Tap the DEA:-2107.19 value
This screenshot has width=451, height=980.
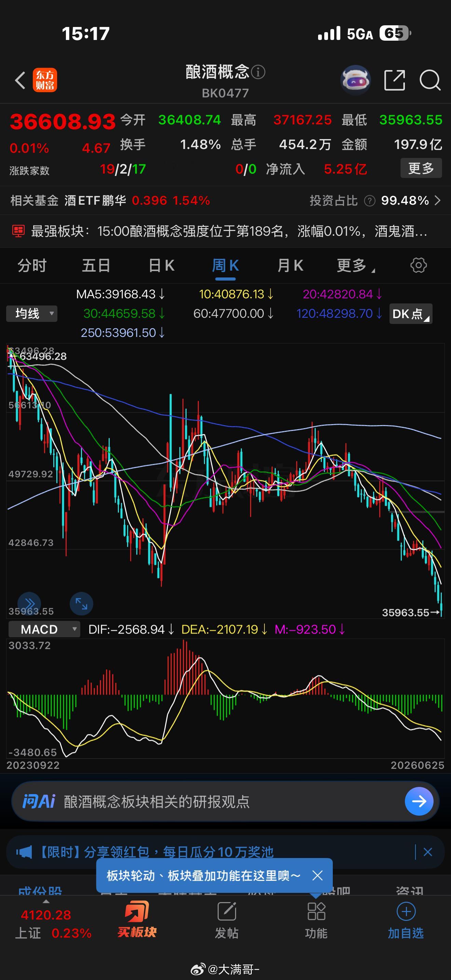pyautogui.click(x=224, y=629)
